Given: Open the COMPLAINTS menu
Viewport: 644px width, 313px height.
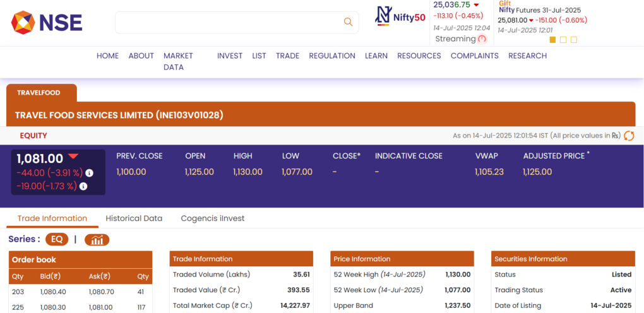Looking at the screenshot, I should (474, 56).
